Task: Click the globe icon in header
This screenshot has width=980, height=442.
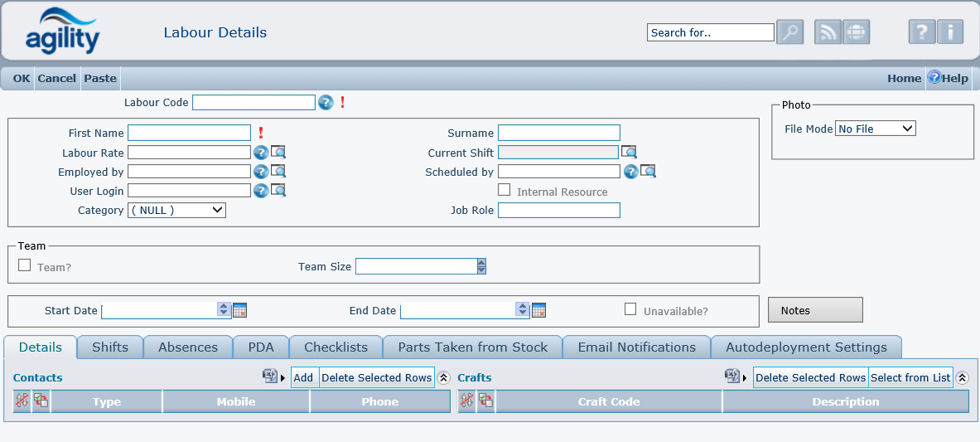Action: click(x=857, y=32)
